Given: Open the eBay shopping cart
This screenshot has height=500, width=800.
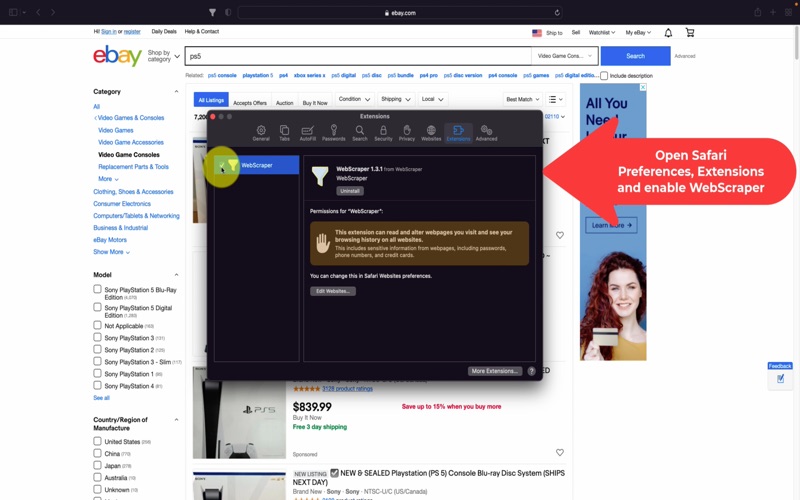Looking at the screenshot, I should click(x=690, y=33).
